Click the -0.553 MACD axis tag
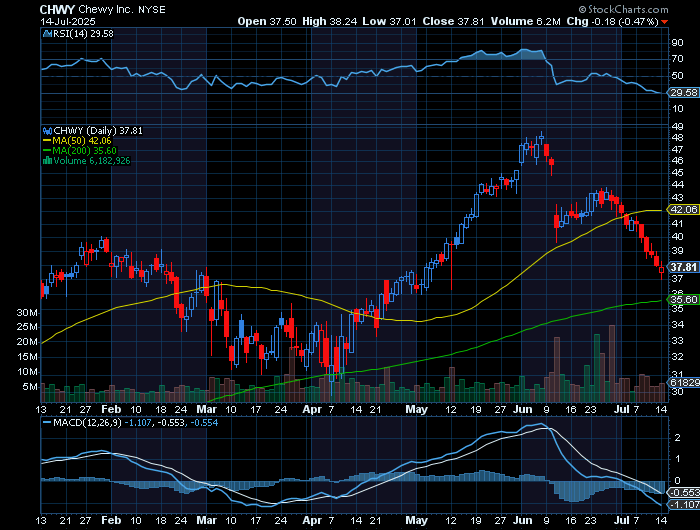The image size is (700, 530). pyautogui.click(x=683, y=492)
